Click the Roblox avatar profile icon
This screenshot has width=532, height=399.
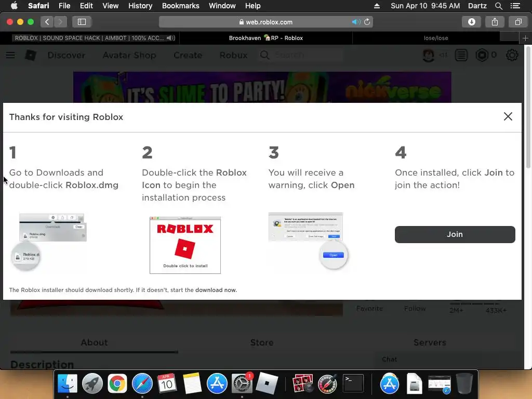(x=428, y=55)
